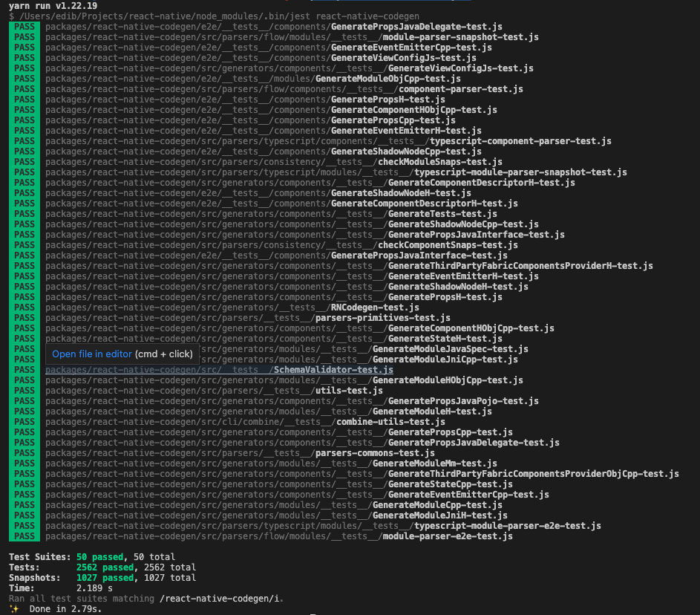This screenshot has width=700, height=615.
Task: Click the e2e GeneratePropsCpp-test.js path
Action: [250, 120]
